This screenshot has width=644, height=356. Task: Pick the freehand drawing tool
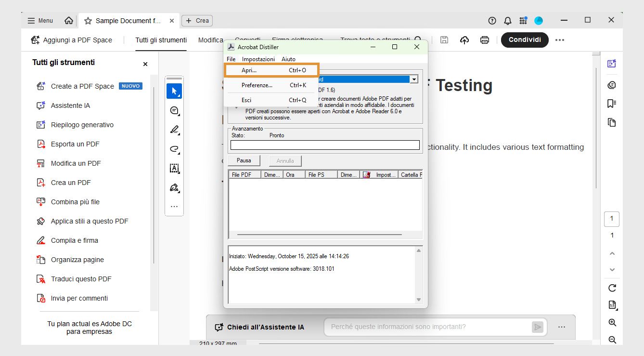click(x=174, y=148)
